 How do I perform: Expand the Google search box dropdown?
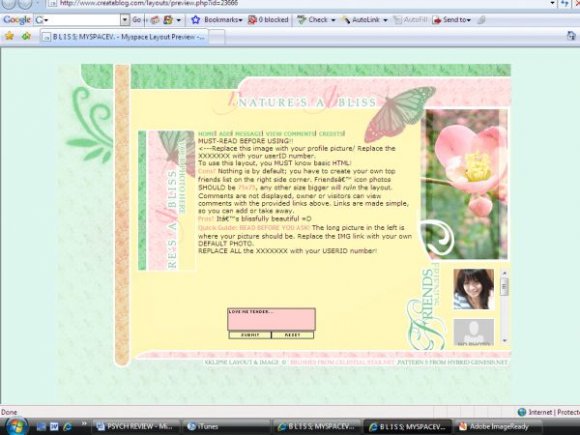point(125,20)
